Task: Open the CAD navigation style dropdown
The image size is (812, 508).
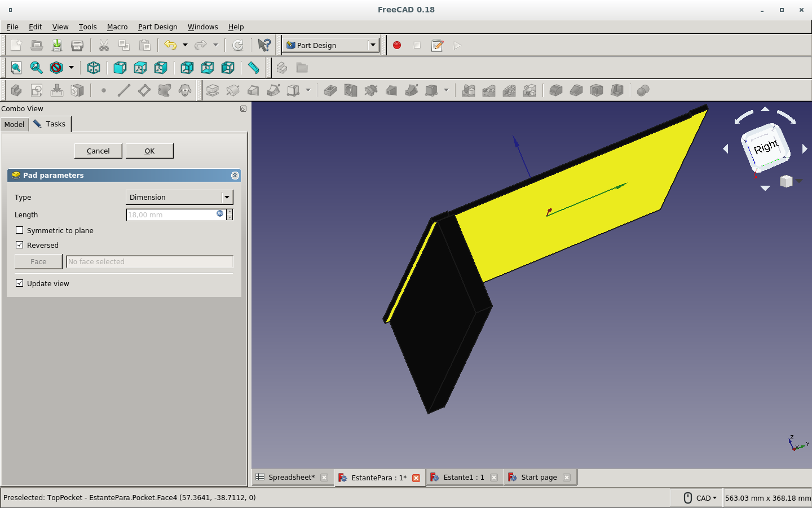Action: coord(700,498)
